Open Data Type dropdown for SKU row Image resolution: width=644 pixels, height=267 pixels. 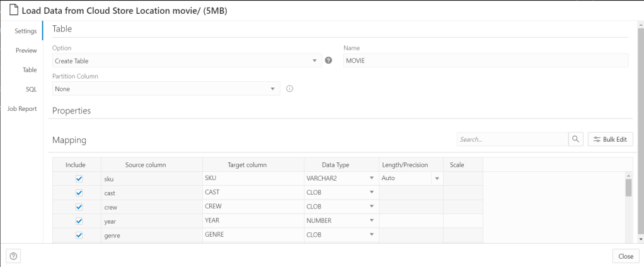(372, 179)
